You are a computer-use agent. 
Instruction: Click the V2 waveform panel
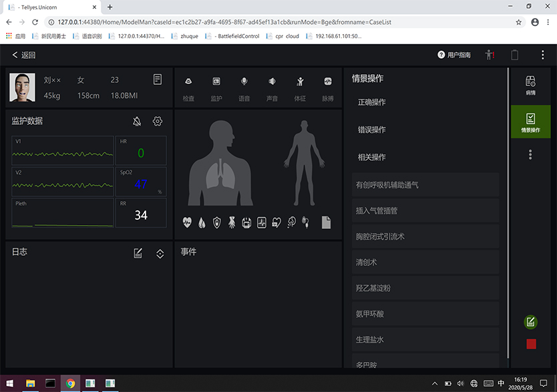(63, 182)
